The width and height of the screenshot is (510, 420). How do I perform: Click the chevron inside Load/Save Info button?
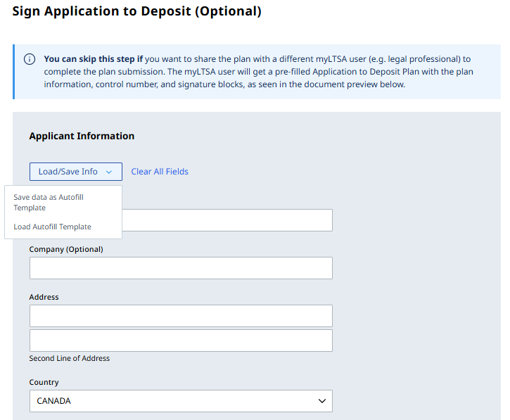click(109, 172)
